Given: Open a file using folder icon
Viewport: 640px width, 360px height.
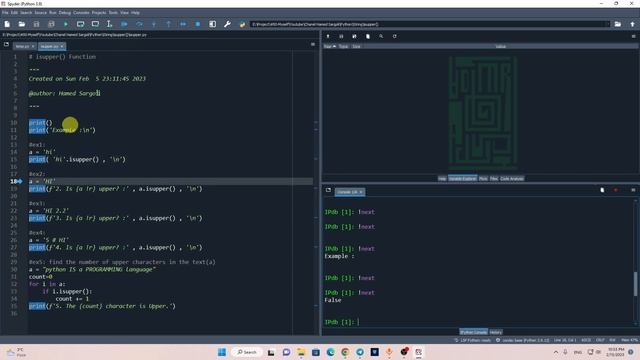Looking at the screenshot, I should coord(22,24).
